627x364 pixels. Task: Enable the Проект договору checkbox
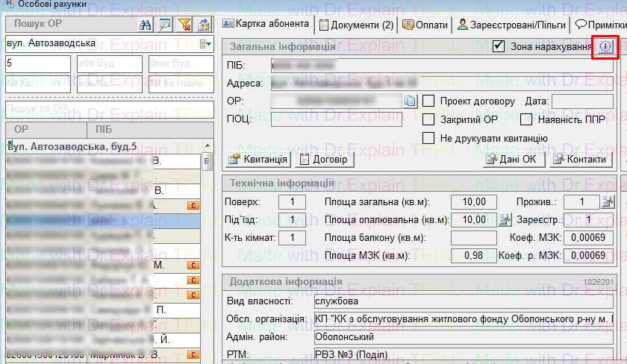[x=428, y=101]
